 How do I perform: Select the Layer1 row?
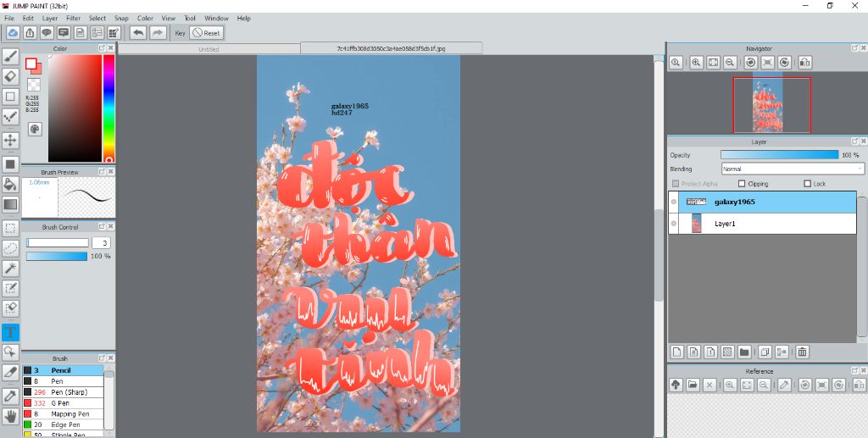point(762,224)
